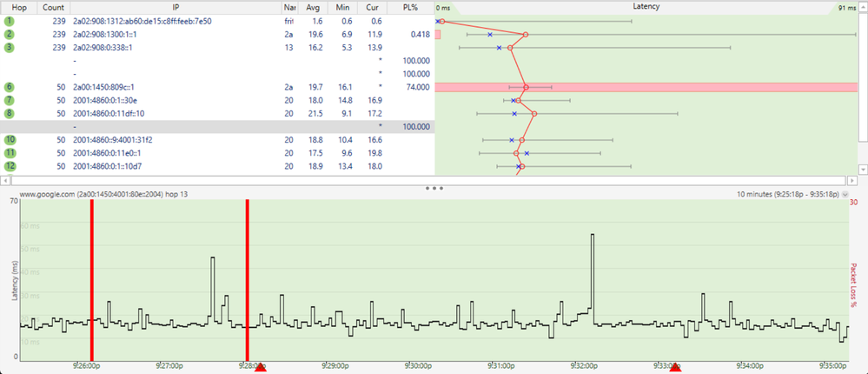Select IP 2001:4860:0:11df::10

pyautogui.click(x=109, y=114)
